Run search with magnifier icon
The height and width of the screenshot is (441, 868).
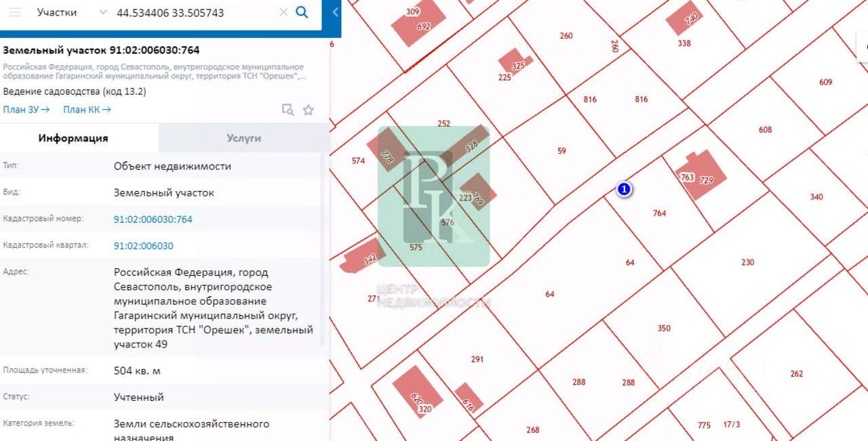(302, 12)
